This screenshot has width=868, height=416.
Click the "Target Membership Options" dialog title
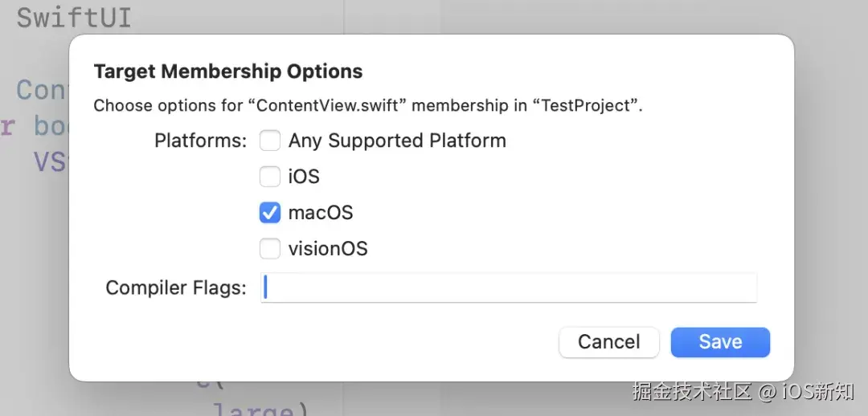[228, 71]
